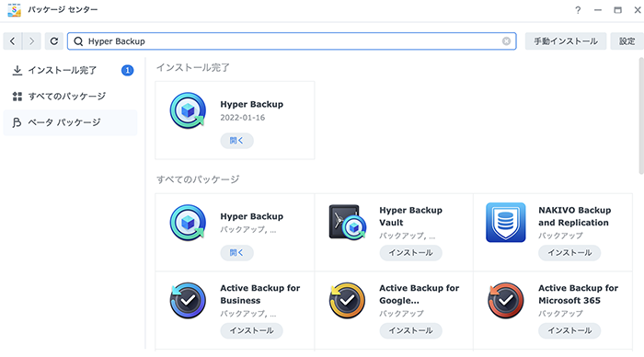Click the Hyper Backup Vault safe icon
Viewport: 644px width, 357px height.
[x=348, y=223]
